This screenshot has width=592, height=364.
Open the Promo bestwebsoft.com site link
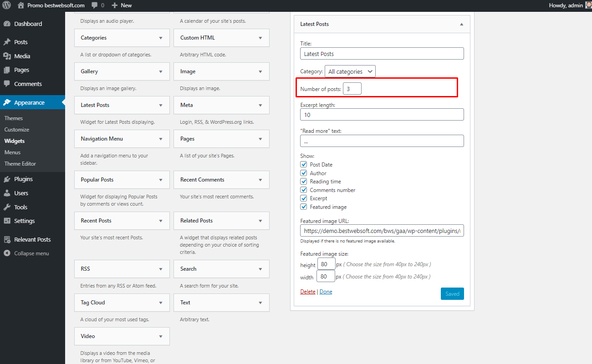(56, 5)
